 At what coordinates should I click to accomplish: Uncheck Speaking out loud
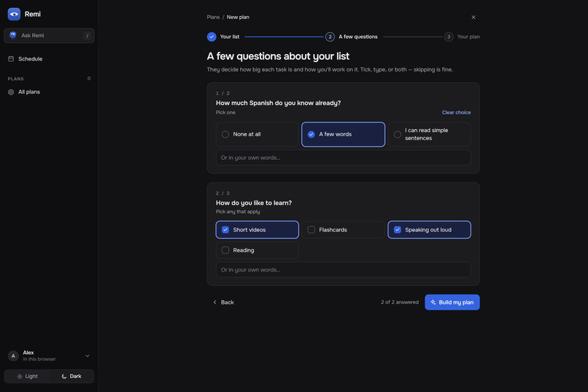[430, 229]
